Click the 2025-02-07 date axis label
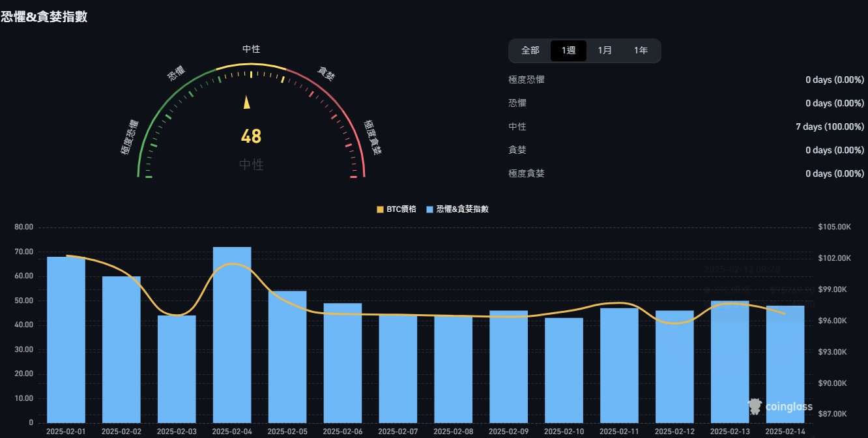This screenshot has width=868, height=438. (398, 431)
